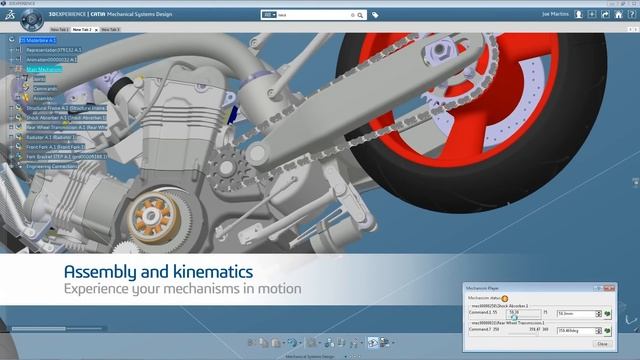Select Fork Bracket STEP A.1 tree item
Viewport: 640px width, 360px height.
pos(67,156)
